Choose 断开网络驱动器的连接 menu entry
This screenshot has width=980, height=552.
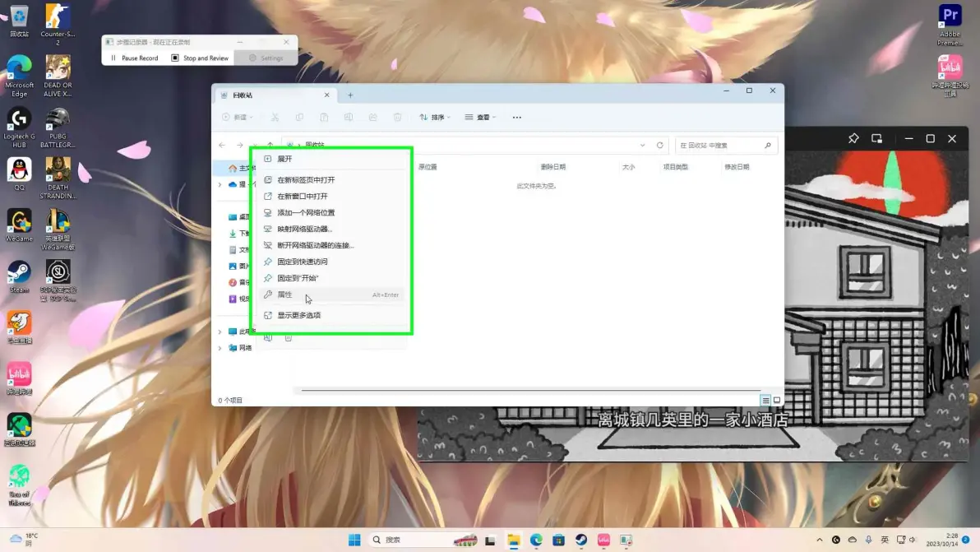tap(331, 245)
